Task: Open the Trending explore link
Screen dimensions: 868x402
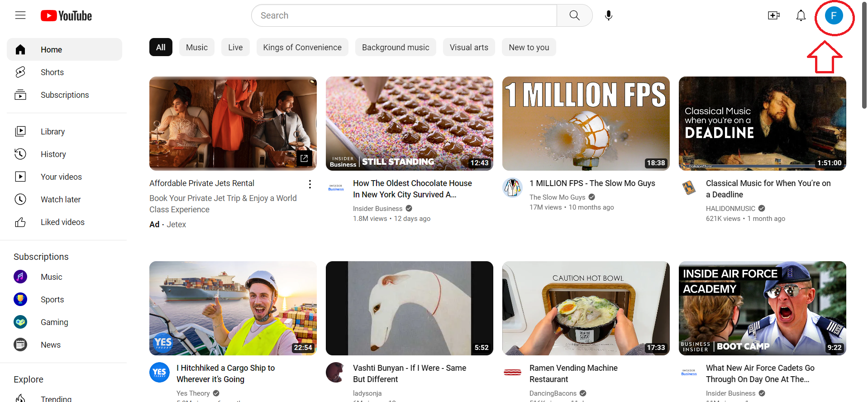Action: tap(56, 398)
